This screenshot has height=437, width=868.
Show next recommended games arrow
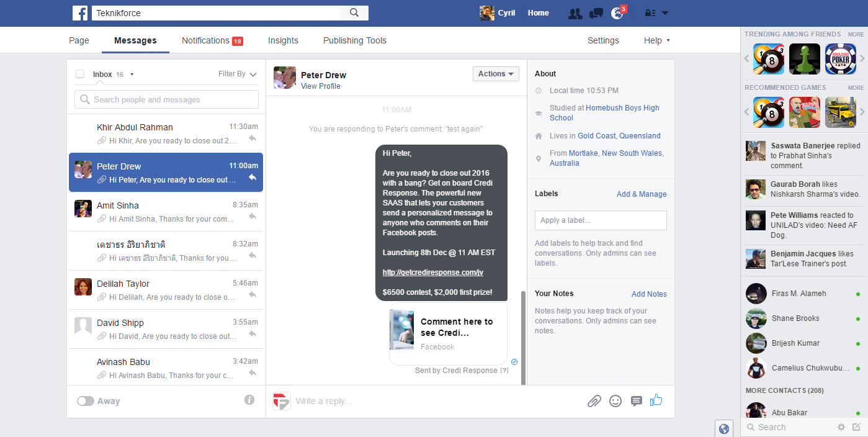(862, 112)
